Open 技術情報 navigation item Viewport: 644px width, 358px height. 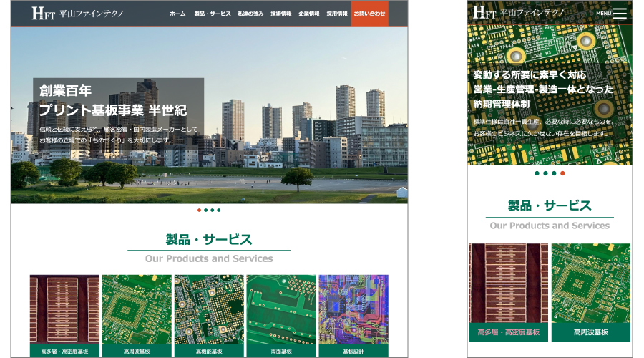pyautogui.click(x=281, y=14)
